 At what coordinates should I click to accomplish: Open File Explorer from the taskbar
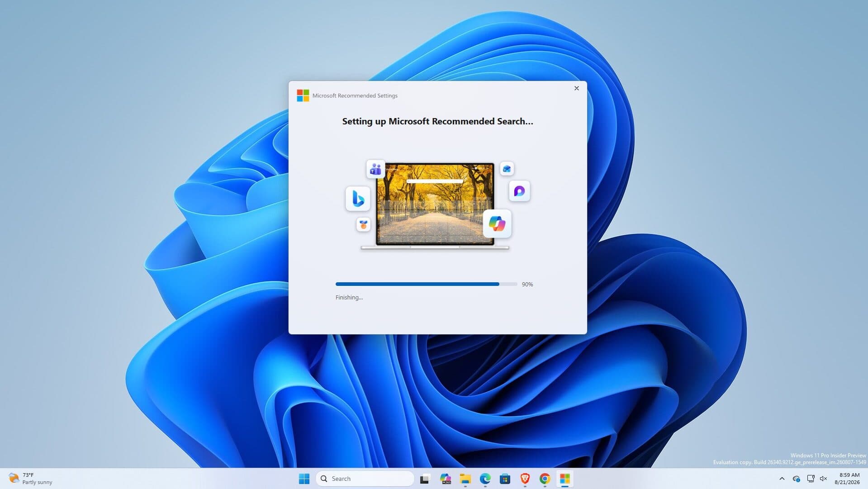[x=465, y=479]
